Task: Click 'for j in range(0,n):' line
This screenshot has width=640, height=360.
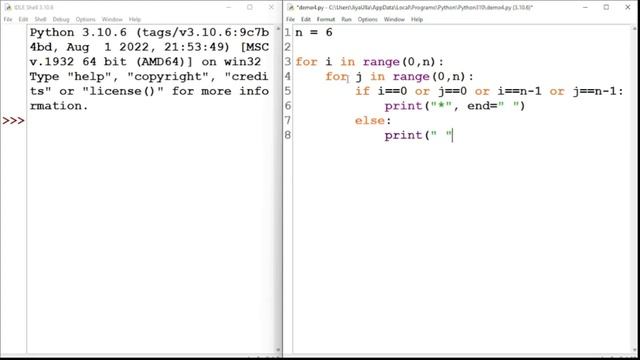Action: click(x=399, y=77)
